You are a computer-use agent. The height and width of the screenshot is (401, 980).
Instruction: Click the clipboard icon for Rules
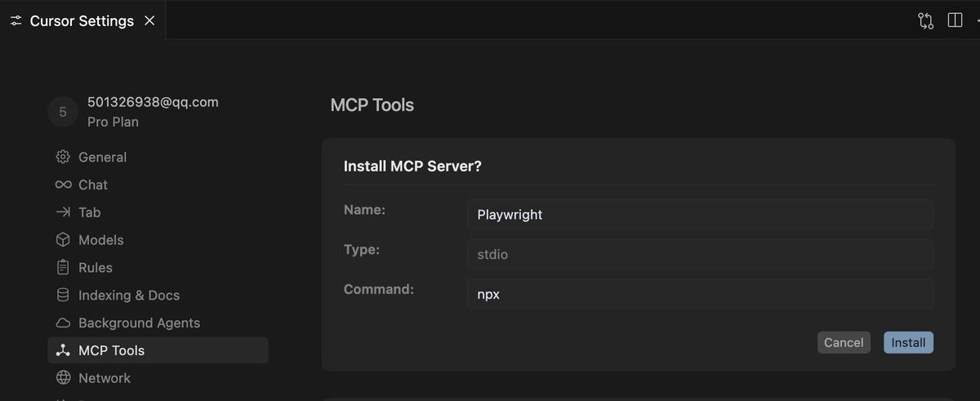pyautogui.click(x=63, y=268)
